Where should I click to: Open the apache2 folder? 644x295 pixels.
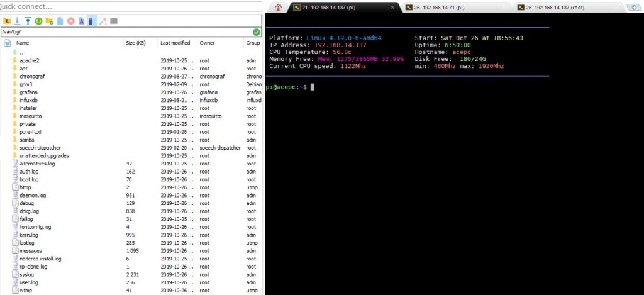29,60
